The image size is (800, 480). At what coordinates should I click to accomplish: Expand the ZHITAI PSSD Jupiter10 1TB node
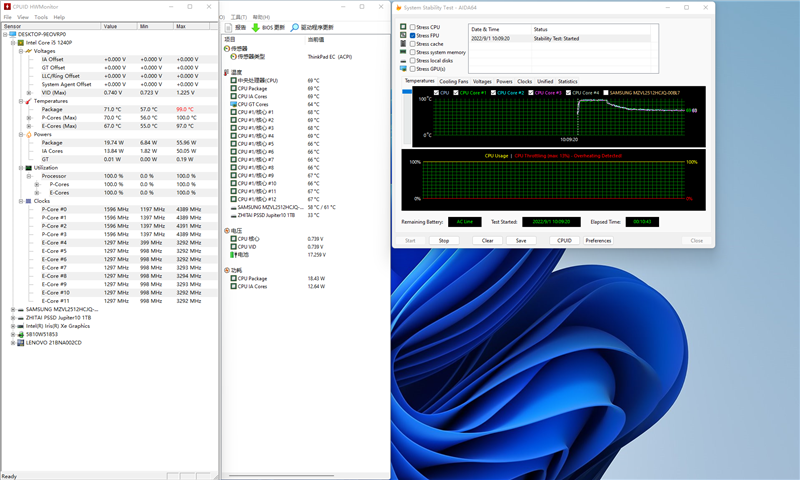pos(13,318)
